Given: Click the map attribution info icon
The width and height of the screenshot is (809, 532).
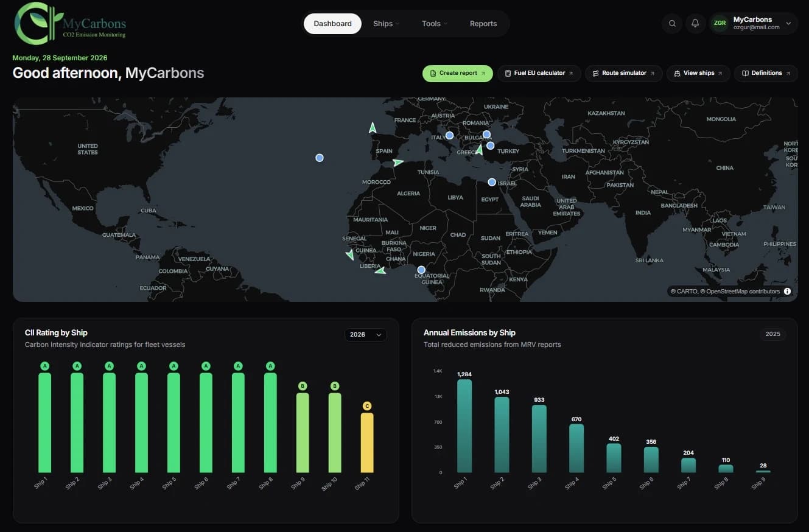Looking at the screenshot, I should click(x=787, y=292).
